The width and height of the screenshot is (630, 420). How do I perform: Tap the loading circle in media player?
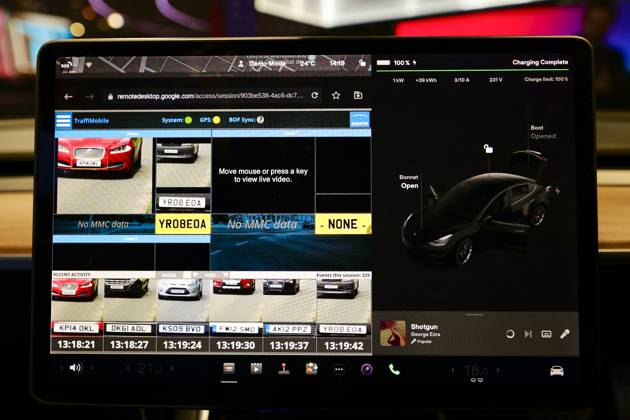click(x=510, y=334)
